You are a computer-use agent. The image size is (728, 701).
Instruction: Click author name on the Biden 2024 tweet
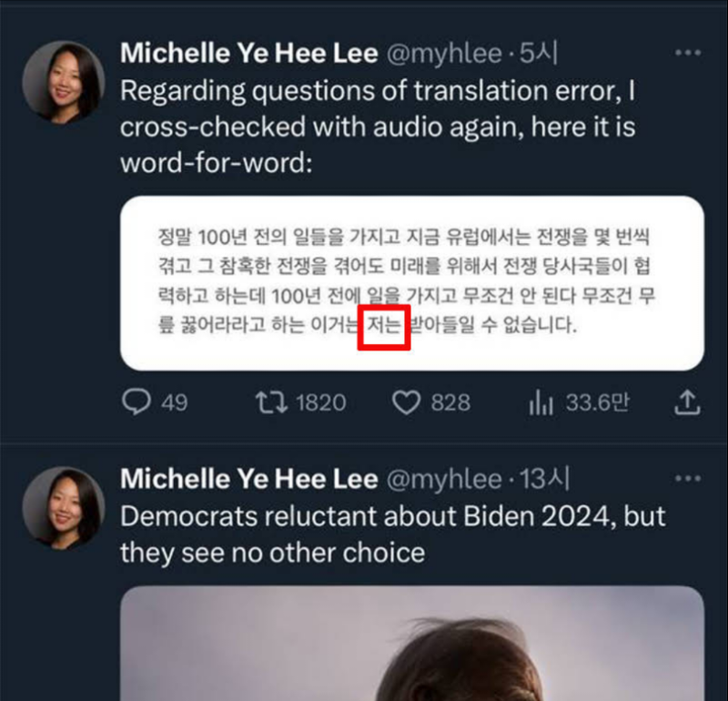[x=248, y=479]
